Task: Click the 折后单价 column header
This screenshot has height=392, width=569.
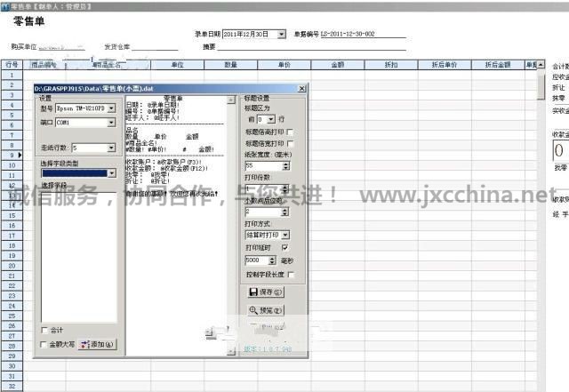Action: pos(445,65)
